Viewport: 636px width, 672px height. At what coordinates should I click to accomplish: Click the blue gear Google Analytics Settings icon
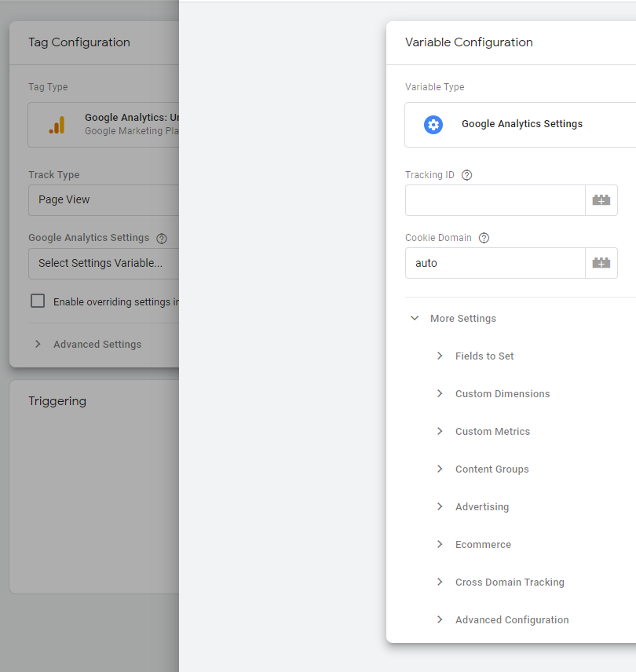click(433, 124)
